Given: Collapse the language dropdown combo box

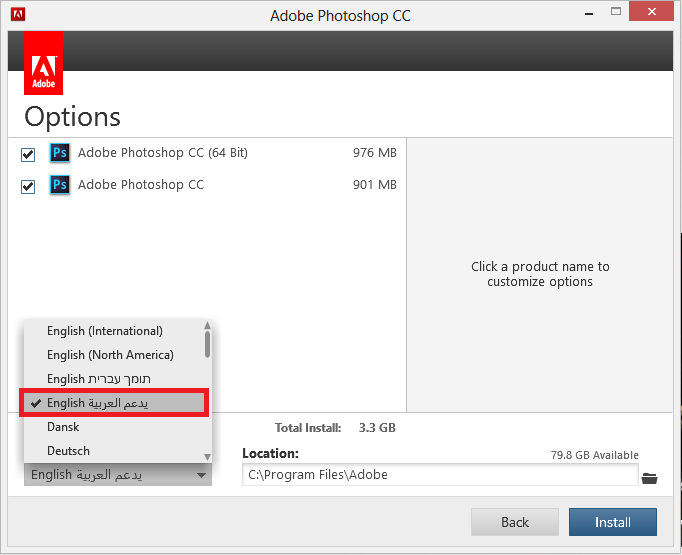Looking at the screenshot, I should click(x=118, y=475).
